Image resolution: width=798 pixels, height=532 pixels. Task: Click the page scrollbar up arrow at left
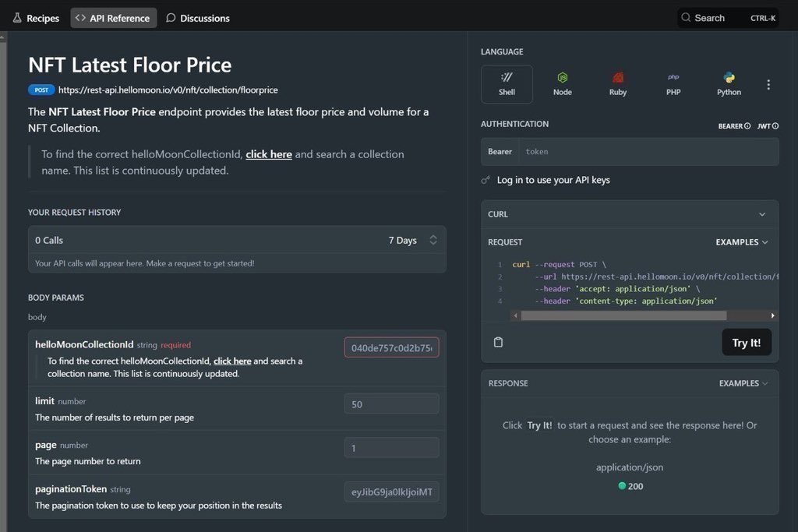pos(3,37)
